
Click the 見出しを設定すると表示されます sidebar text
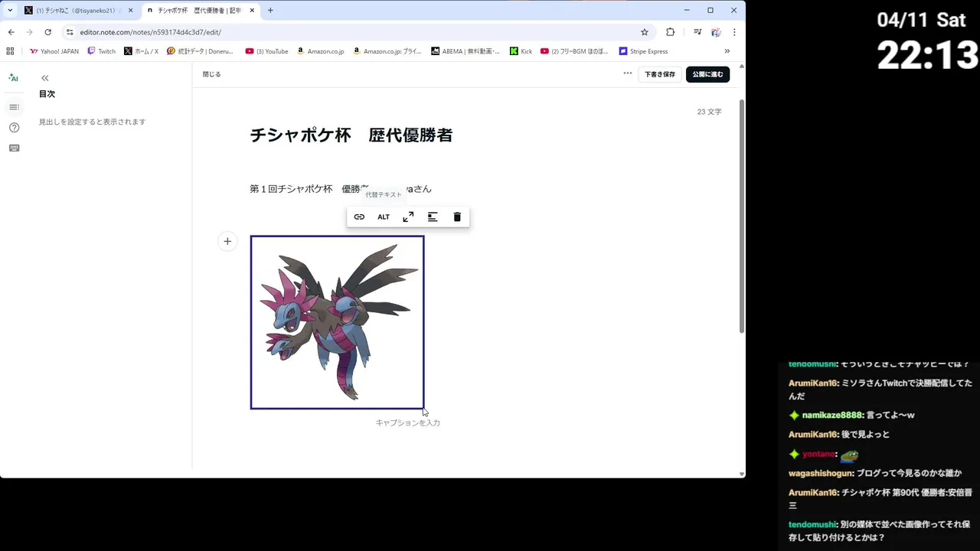[x=92, y=122]
